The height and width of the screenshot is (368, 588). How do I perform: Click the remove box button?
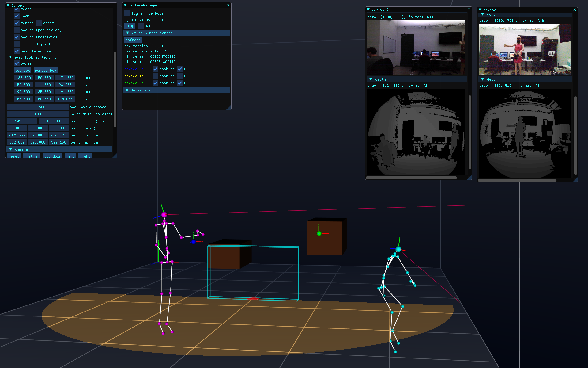(46, 71)
